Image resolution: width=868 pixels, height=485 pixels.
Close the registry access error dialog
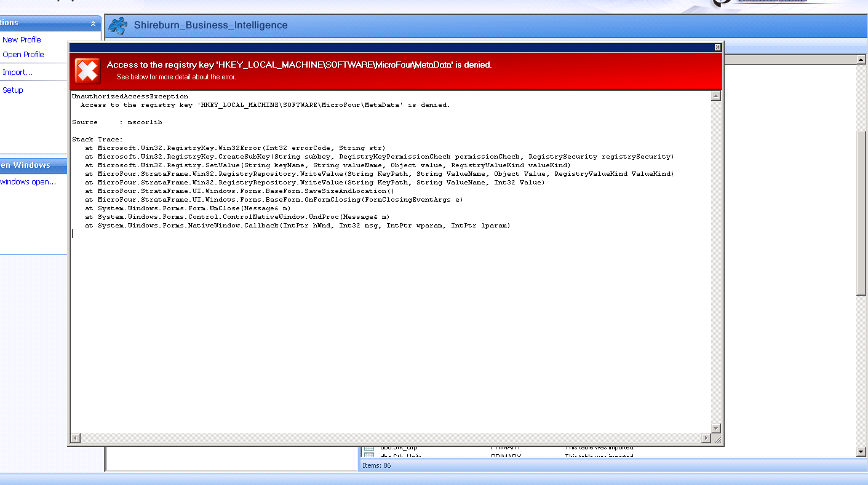pyautogui.click(x=717, y=47)
